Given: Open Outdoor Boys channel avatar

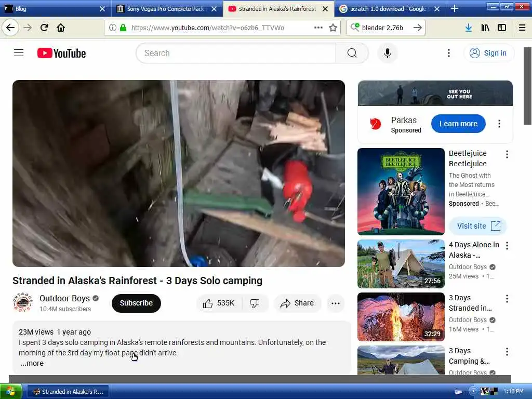Looking at the screenshot, I should [23, 303].
